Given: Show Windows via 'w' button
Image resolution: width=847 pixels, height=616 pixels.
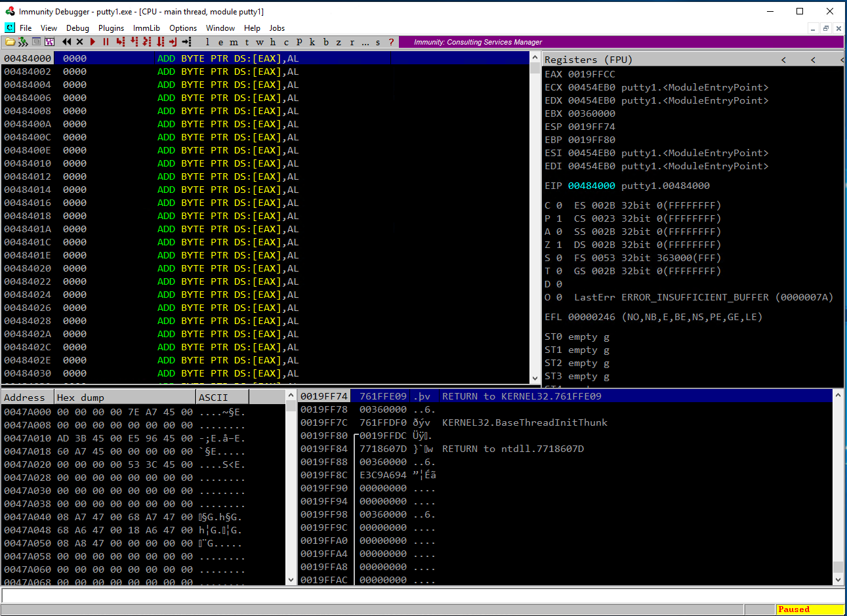Looking at the screenshot, I should pyautogui.click(x=260, y=42).
